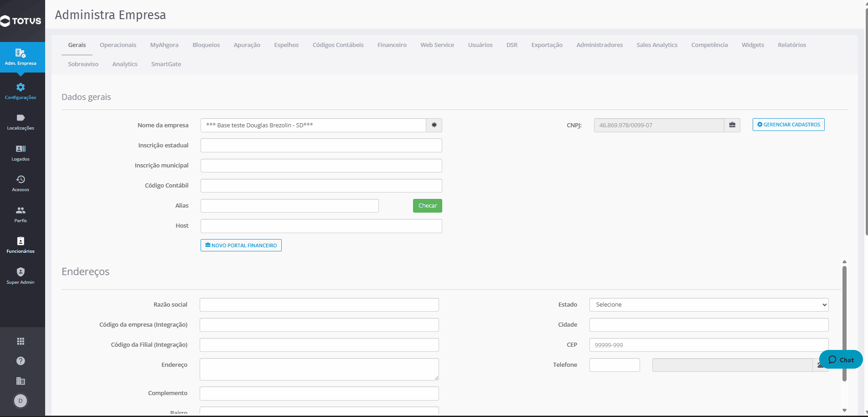
Task: Click the Host input field
Action: point(321,226)
